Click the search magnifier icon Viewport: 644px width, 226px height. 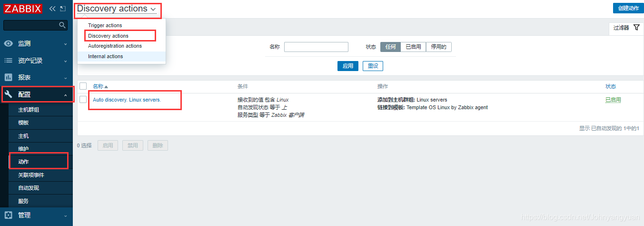[x=62, y=25]
